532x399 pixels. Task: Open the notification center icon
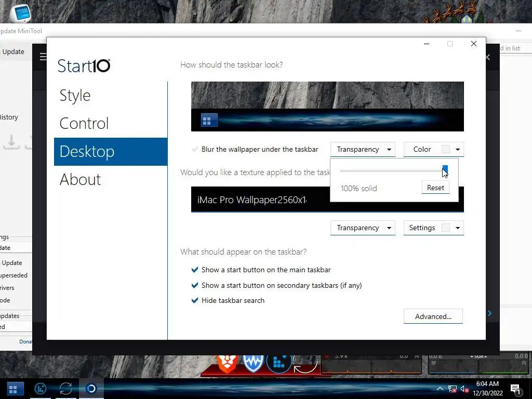[516, 389]
